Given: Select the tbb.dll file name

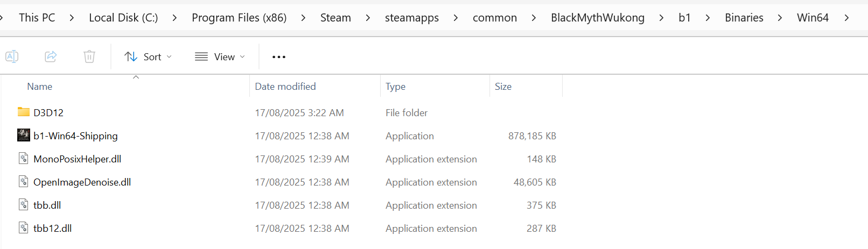Looking at the screenshot, I should pos(47,205).
